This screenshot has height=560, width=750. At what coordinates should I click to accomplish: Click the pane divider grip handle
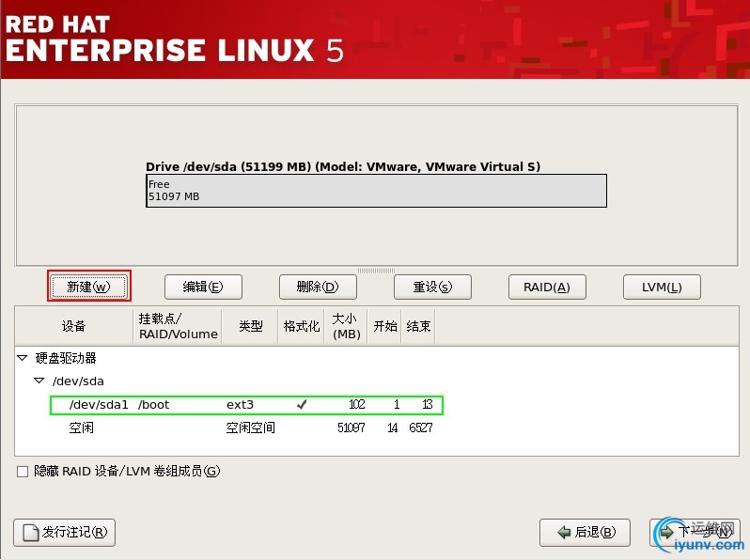point(376,271)
